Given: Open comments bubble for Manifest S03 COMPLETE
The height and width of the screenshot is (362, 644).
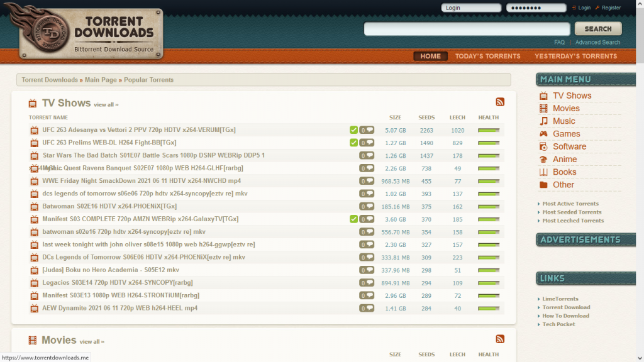Looking at the screenshot, I should (367, 219).
